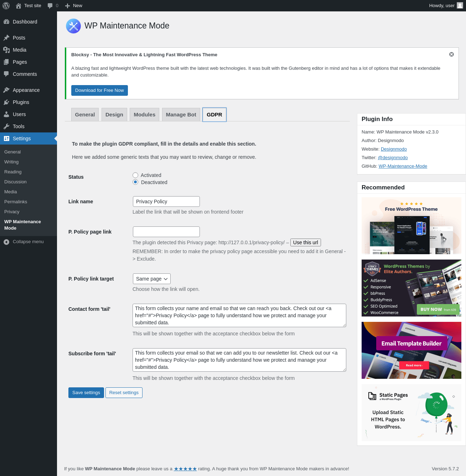Open the Strict Themes WordPress Themes banner

[x=411, y=288]
